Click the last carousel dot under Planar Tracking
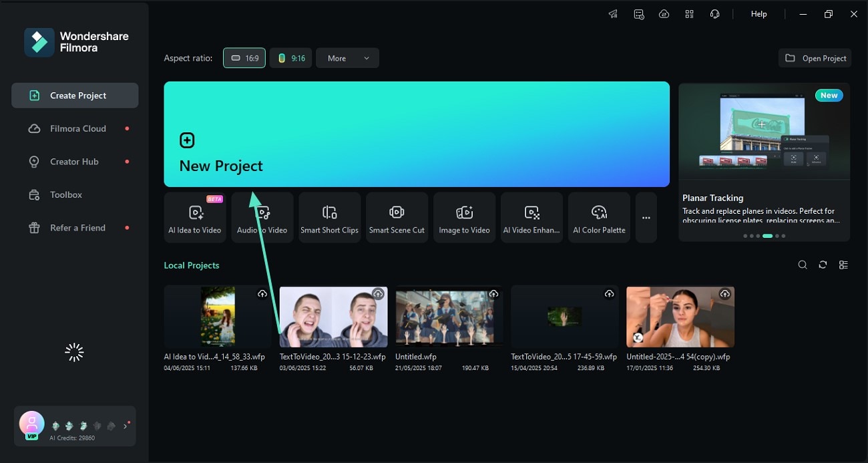The height and width of the screenshot is (463, 868). tap(783, 236)
